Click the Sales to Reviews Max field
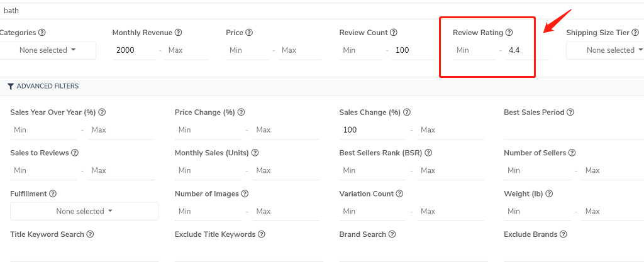 121,170
